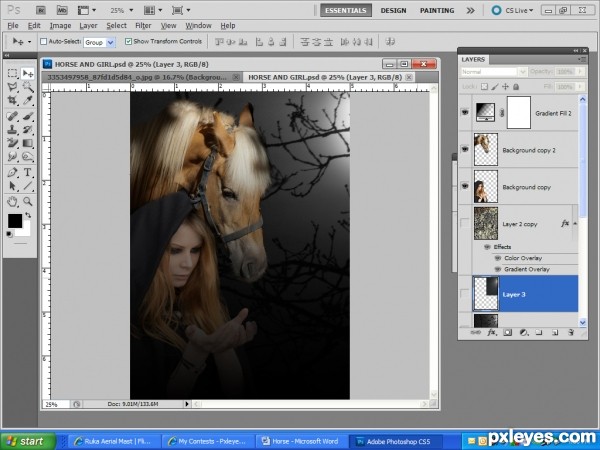Viewport: 600px width, 450px height.
Task: Switch to the Painting workspace
Action: [437, 10]
